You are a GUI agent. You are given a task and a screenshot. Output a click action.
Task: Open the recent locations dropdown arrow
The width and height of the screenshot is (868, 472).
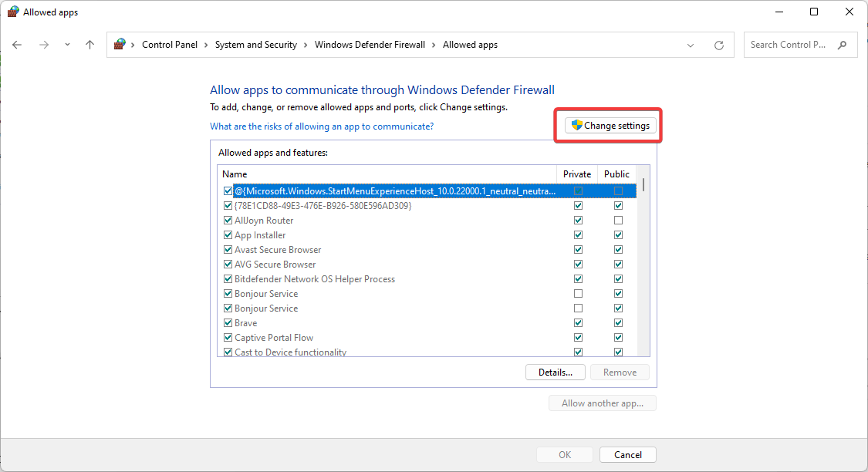pyautogui.click(x=67, y=45)
